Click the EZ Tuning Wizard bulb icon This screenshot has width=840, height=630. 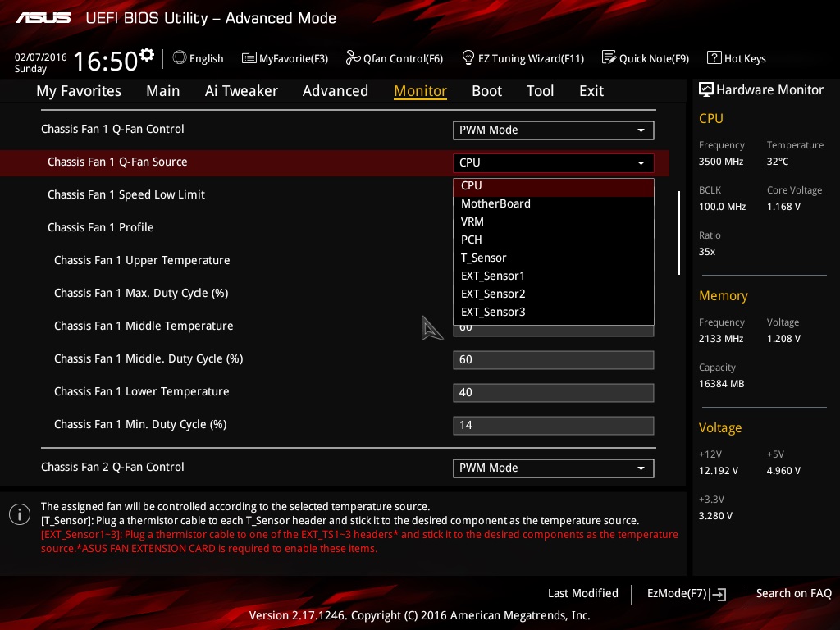point(468,57)
